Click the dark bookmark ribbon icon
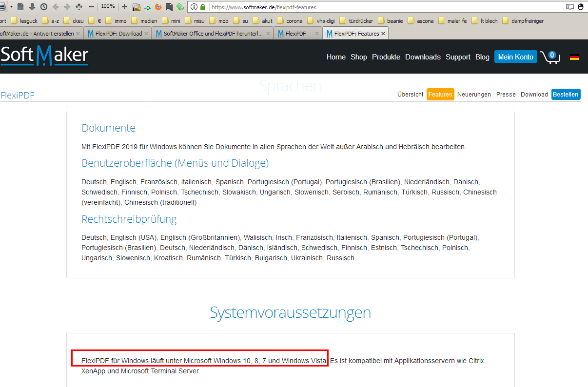 tap(169, 7)
